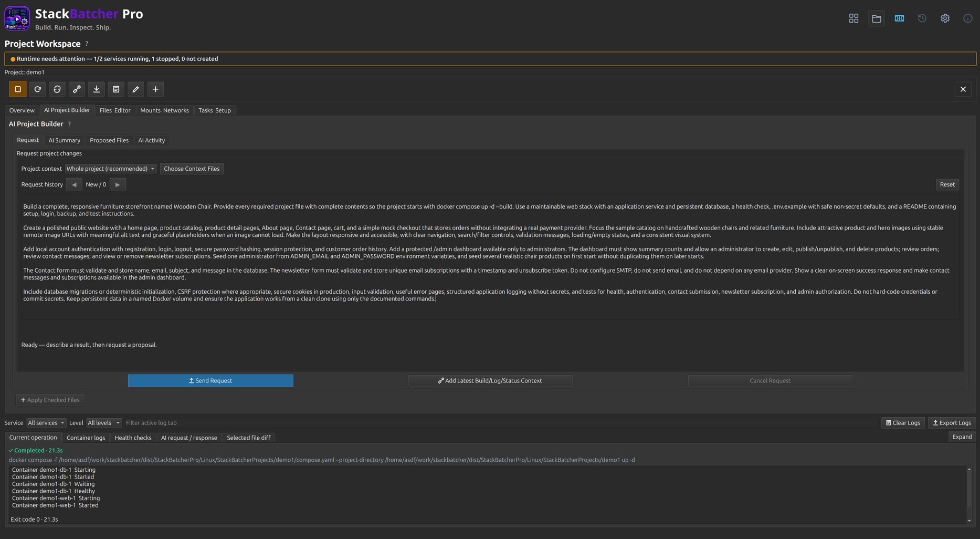
Task: Open the blue containers icon in header
Action: [x=899, y=18]
